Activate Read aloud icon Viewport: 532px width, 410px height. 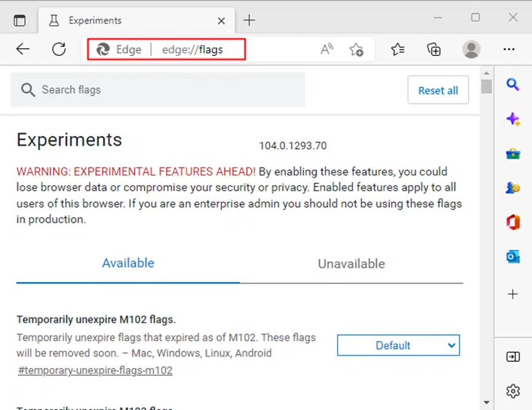[x=327, y=49]
